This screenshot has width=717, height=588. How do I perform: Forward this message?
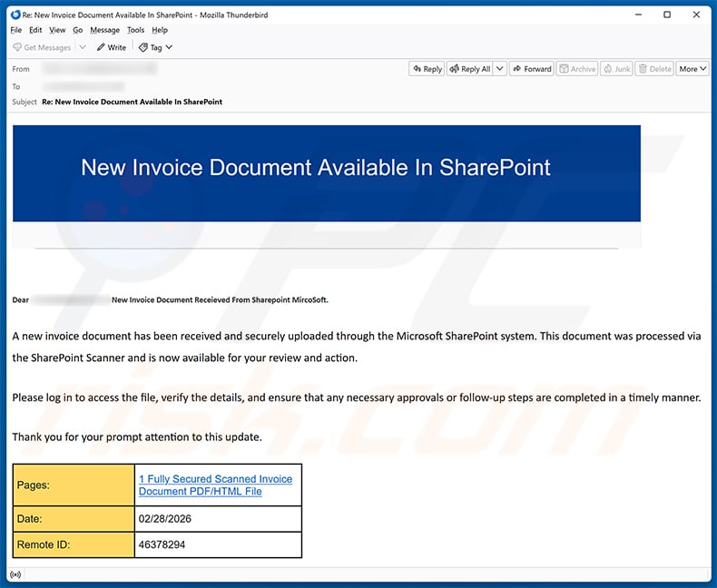tap(531, 69)
